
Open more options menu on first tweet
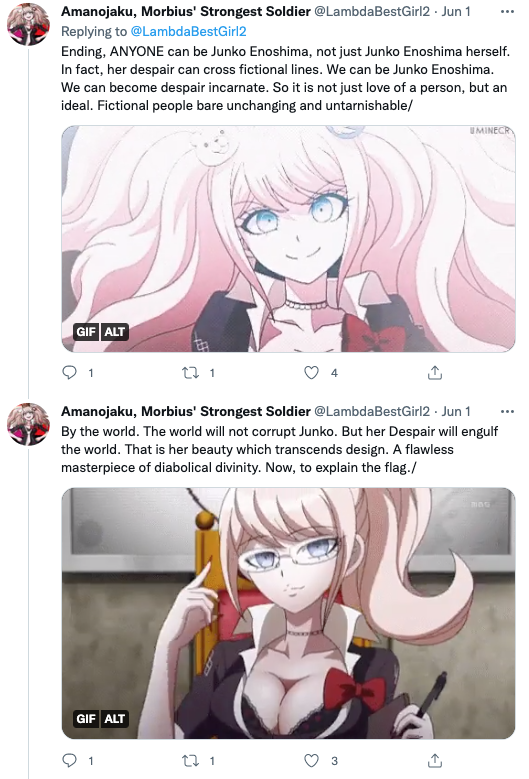[507, 11]
